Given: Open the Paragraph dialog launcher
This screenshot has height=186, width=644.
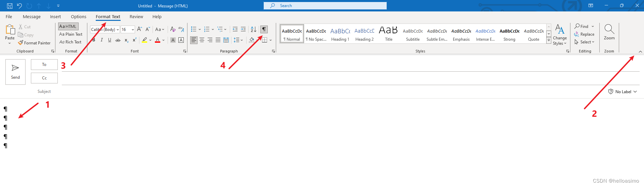Looking at the screenshot, I should click(273, 51).
